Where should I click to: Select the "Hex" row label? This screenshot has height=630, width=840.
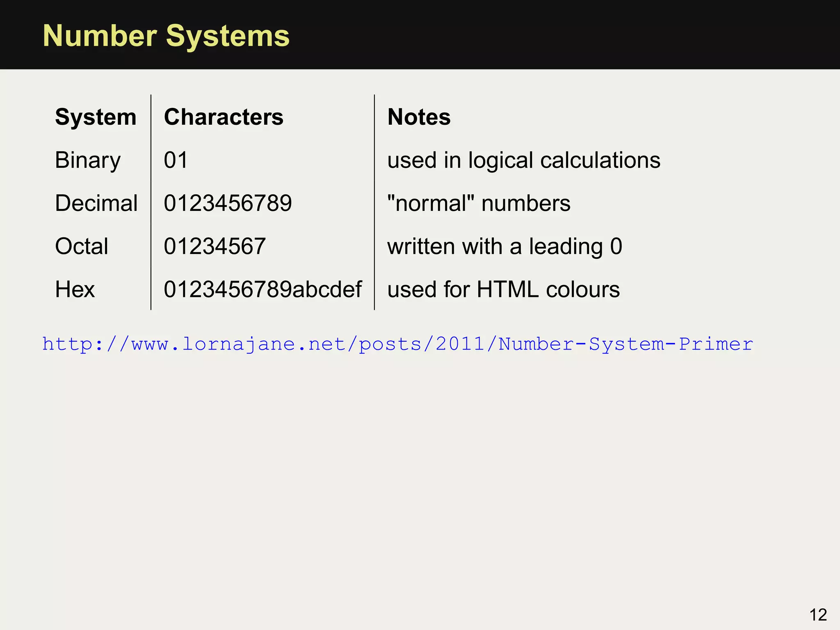point(75,289)
